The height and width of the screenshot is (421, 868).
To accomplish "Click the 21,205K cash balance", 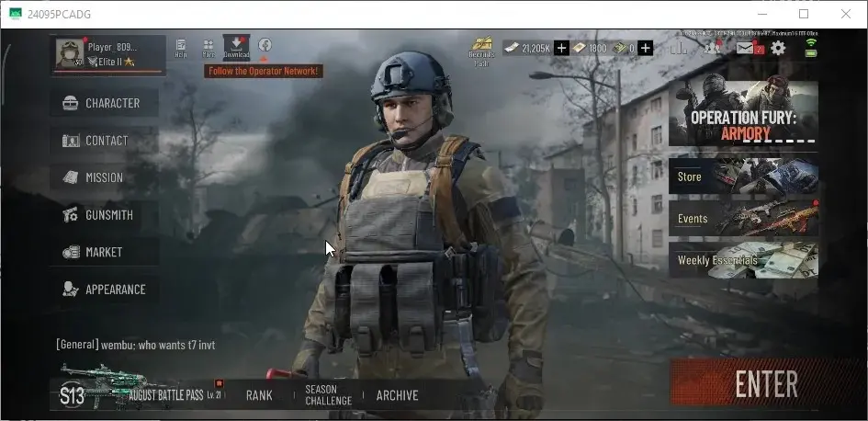I will pos(535,48).
